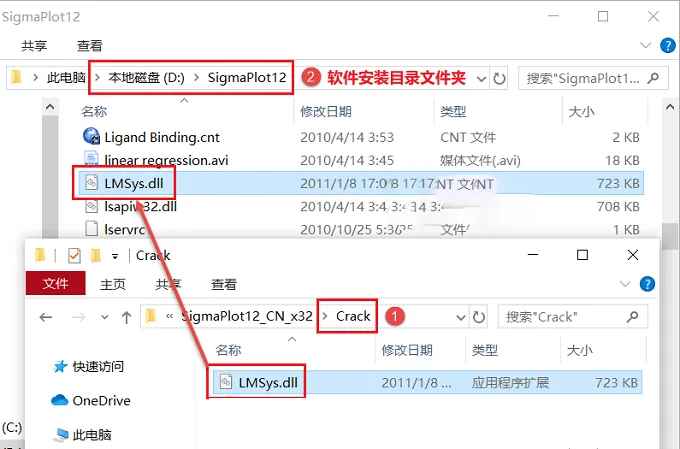Open the 共享 tab in Crack window
This screenshot has width=680, height=449.
click(168, 285)
